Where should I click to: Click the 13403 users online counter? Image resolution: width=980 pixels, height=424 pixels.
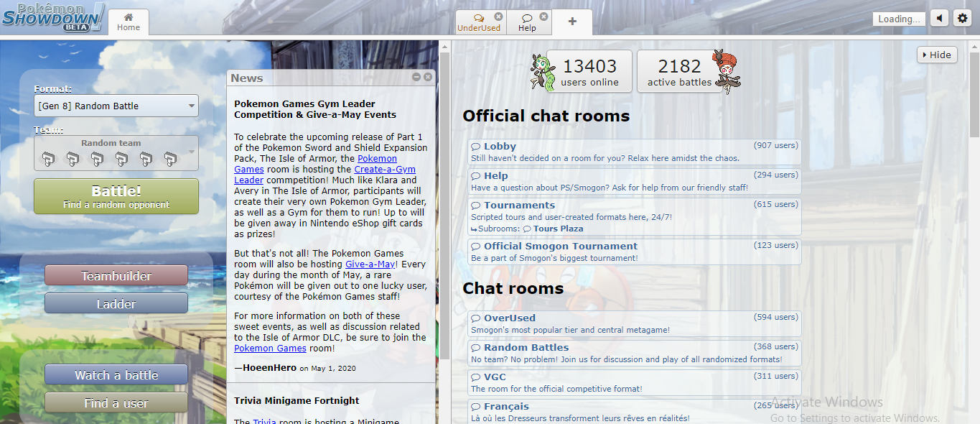point(589,71)
